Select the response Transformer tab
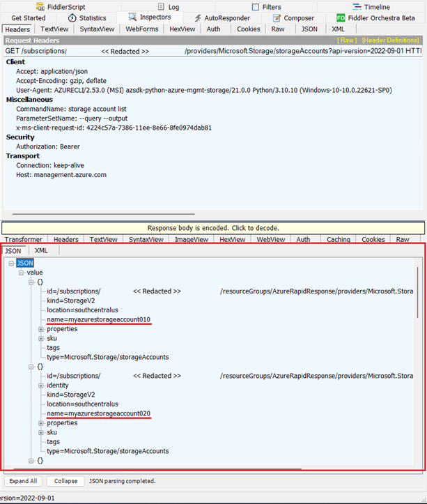The image size is (427, 504). click(x=24, y=240)
